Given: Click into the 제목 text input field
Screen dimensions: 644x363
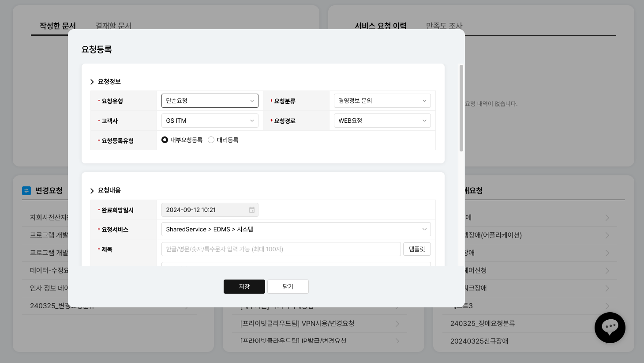Looking at the screenshot, I should click(x=281, y=249).
